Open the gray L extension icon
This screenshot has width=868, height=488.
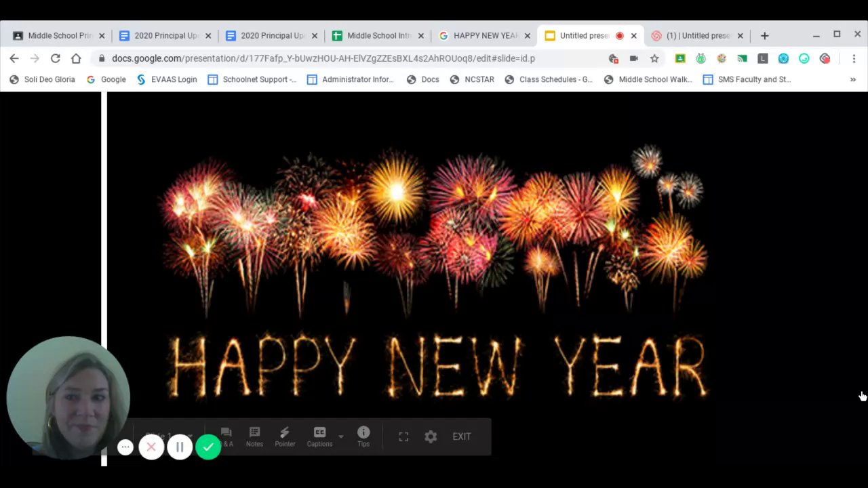763,58
